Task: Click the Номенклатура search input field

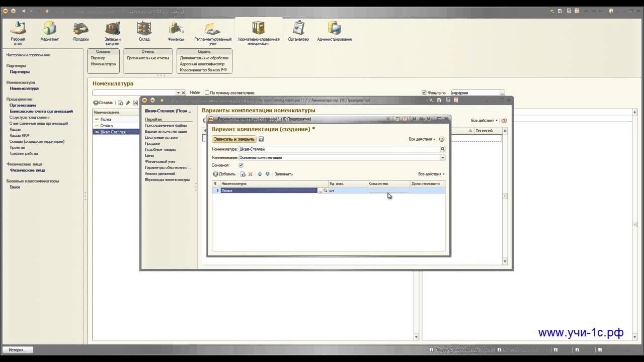Action: click(134, 93)
